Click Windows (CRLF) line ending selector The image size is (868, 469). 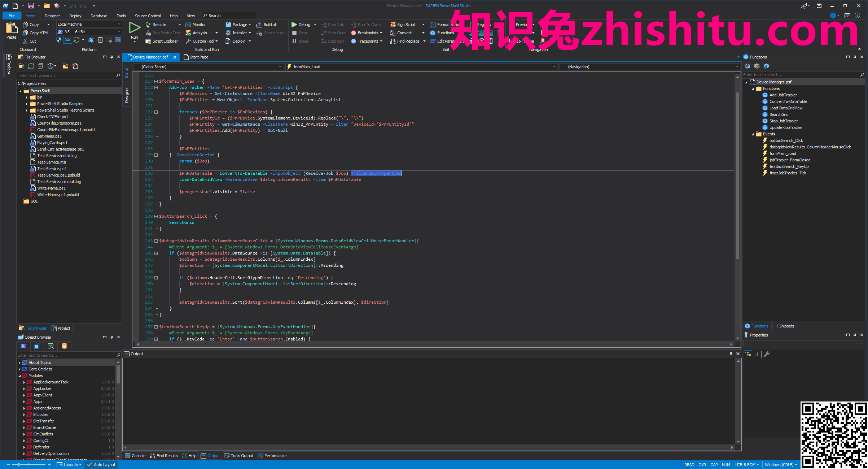(x=781, y=465)
